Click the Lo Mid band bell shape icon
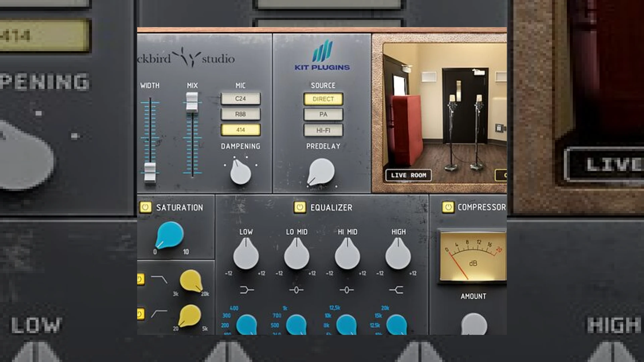Screen dimensions: 644x362 tap(297, 290)
